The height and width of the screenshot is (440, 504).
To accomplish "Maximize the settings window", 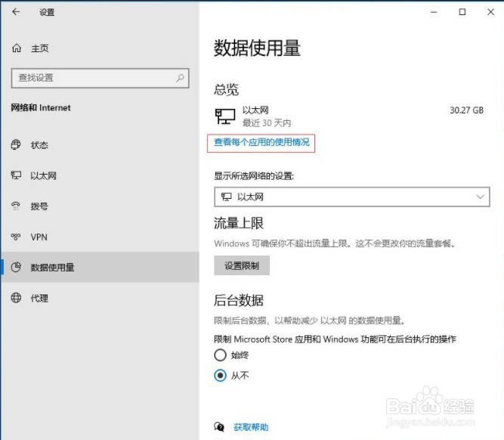I will [x=462, y=12].
